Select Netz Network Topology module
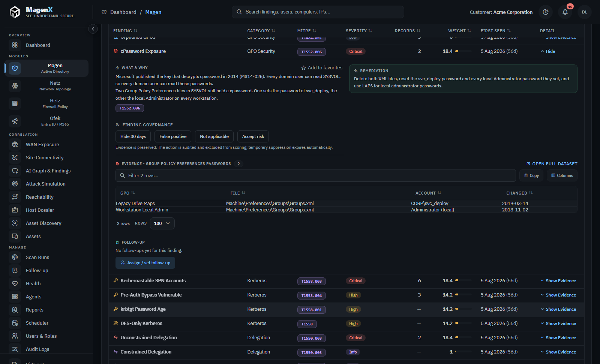Image resolution: width=600 pixels, height=364 pixels. coord(46,86)
